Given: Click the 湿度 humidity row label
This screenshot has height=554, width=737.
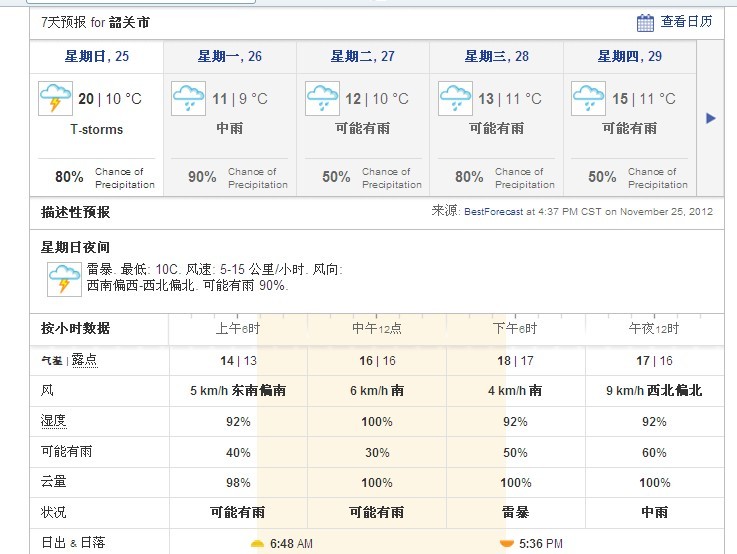Looking at the screenshot, I should point(54,421).
